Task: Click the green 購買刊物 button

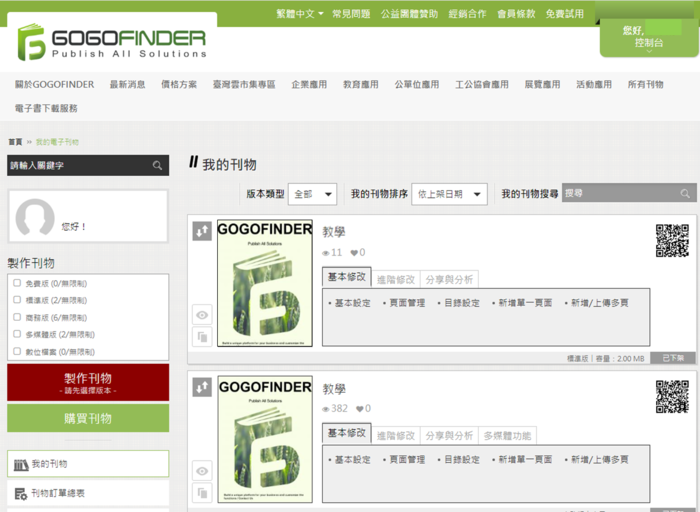Action: (88, 418)
